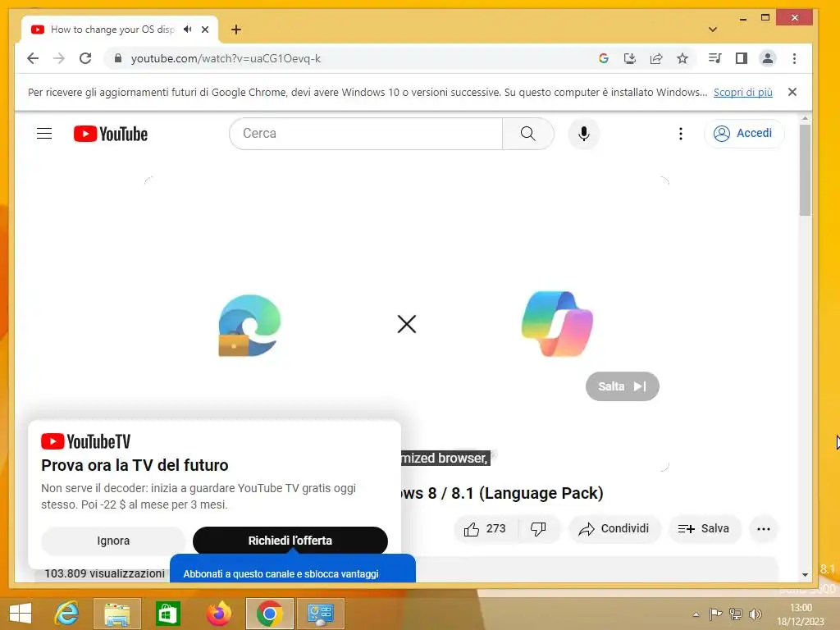Open a new tab with the plus button

236,30
